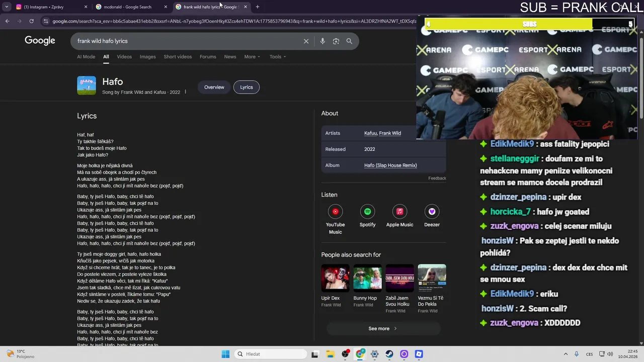Image resolution: width=644 pixels, height=362 pixels.
Task: Open Kafuu artist link
Action: (370, 133)
